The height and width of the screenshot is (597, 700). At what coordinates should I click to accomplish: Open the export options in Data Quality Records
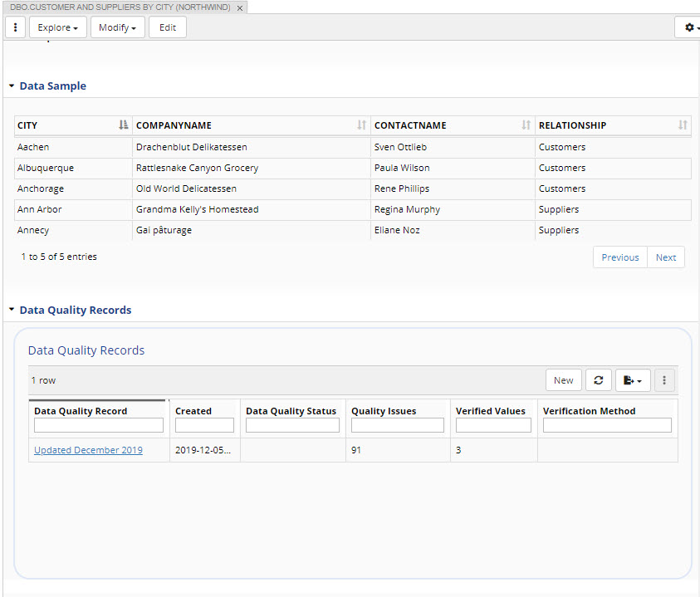[x=632, y=379]
